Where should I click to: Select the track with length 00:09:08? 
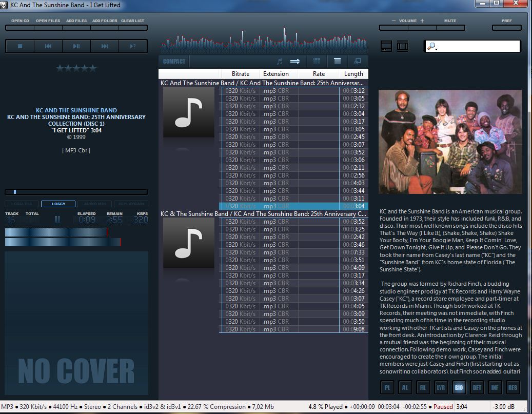293,329
